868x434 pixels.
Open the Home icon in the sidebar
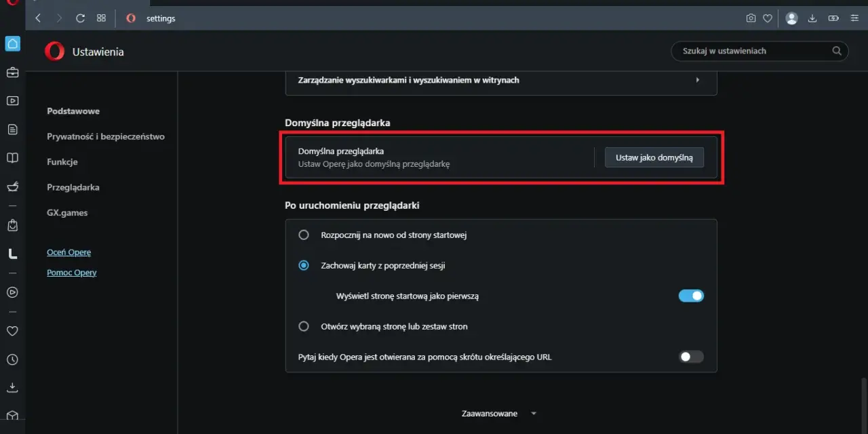(x=12, y=44)
